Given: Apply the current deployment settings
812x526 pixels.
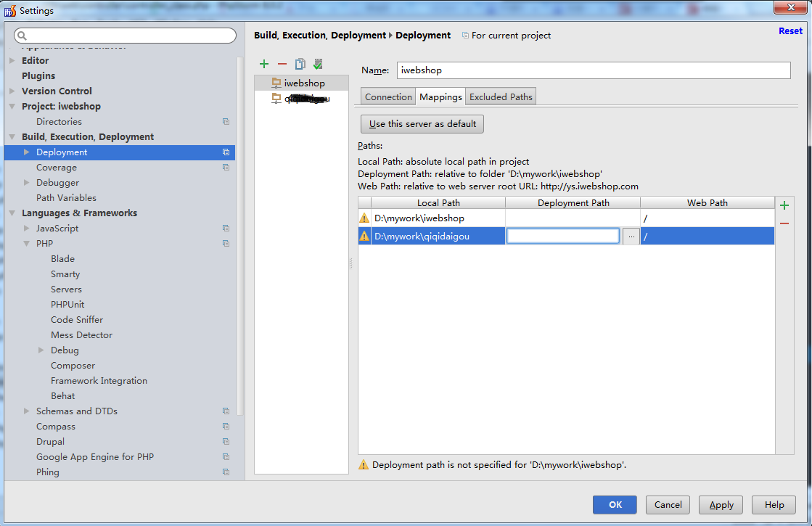Looking at the screenshot, I should pos(720,505).
